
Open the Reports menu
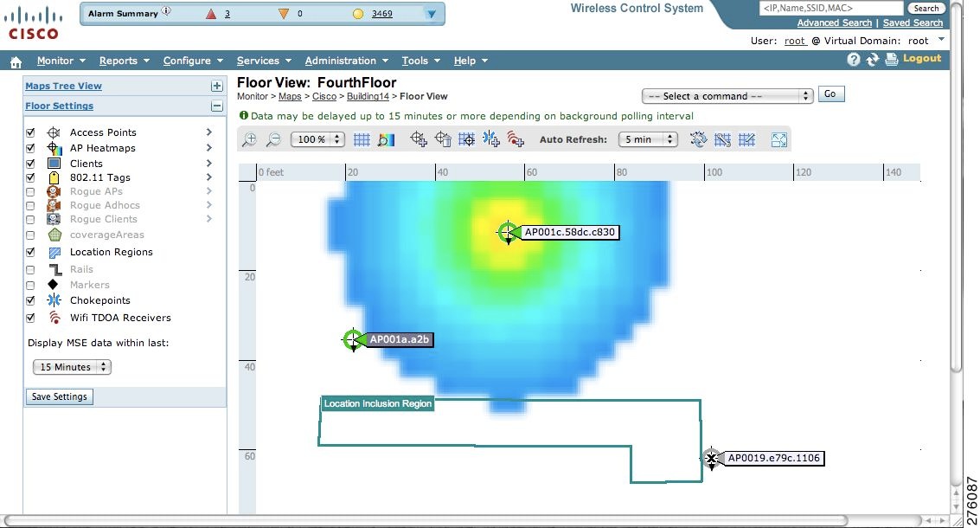125,61
